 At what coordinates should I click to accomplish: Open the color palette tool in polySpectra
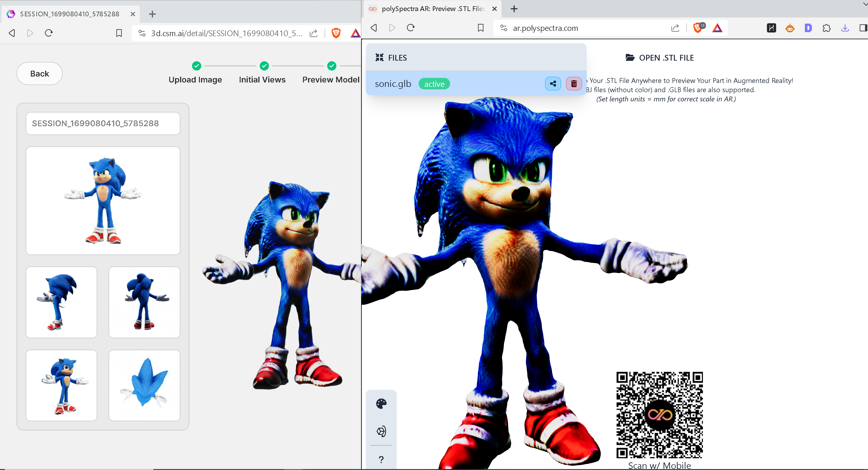[381, 404]
